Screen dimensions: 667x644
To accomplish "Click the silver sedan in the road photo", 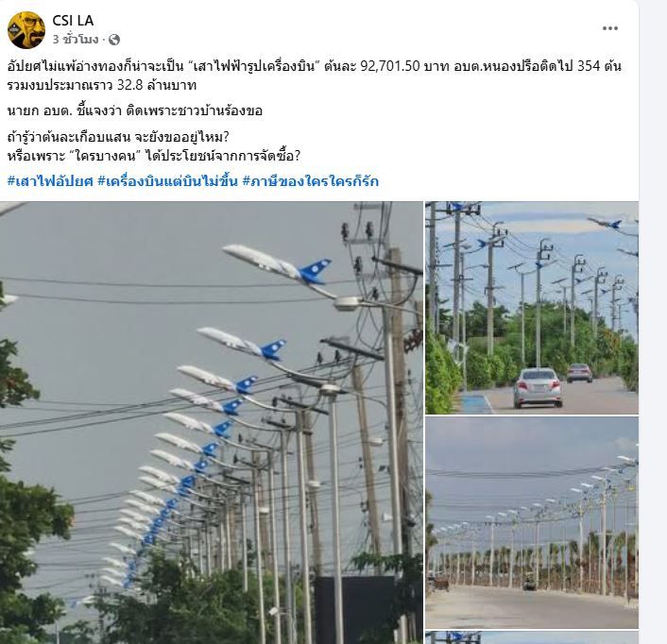I will pyautogui.click(x=538, y=388).
